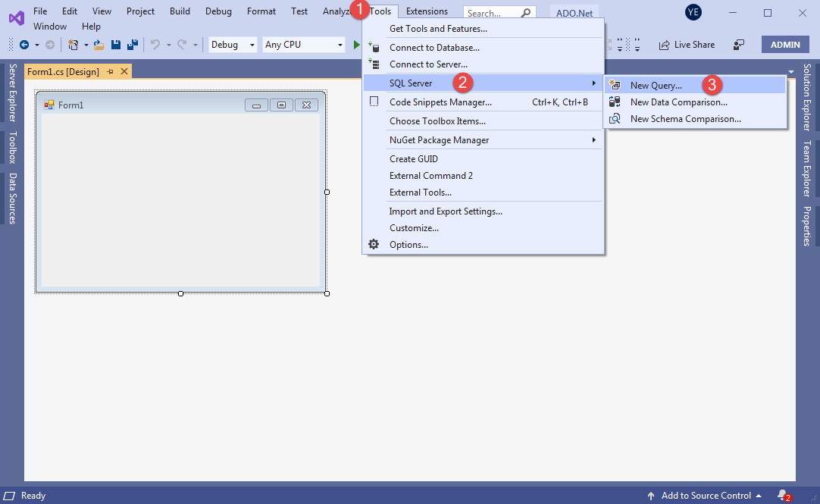Click the Save All toolbar icon
Image resolution: width=820 pixels, height=504 pixels.
pyautogui.click(x=132, y=45)
